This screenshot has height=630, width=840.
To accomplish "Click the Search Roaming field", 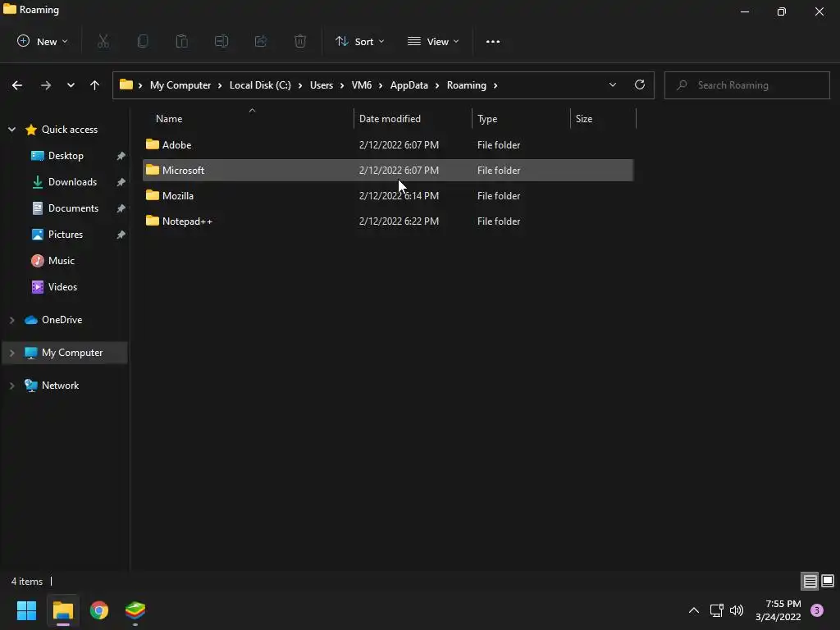I will 747,85.
